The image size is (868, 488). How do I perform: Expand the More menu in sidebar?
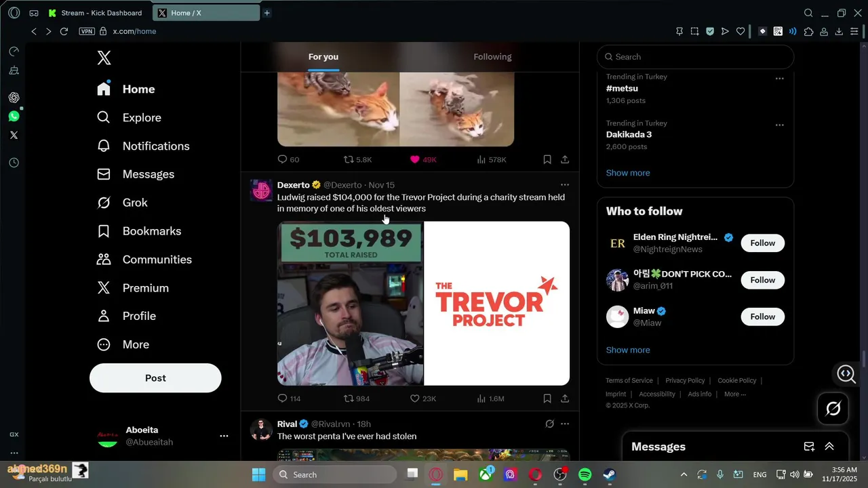click(123, 344)
